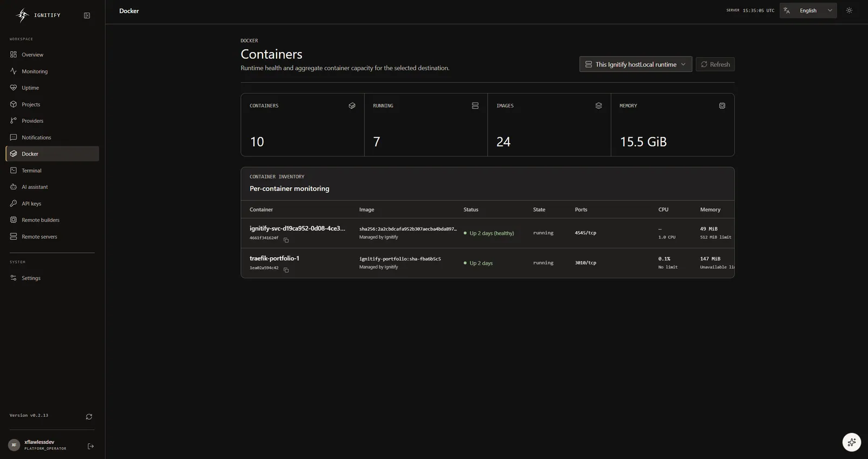
Task: Click the Ignitify lightning logo
Action: (22, 15)
